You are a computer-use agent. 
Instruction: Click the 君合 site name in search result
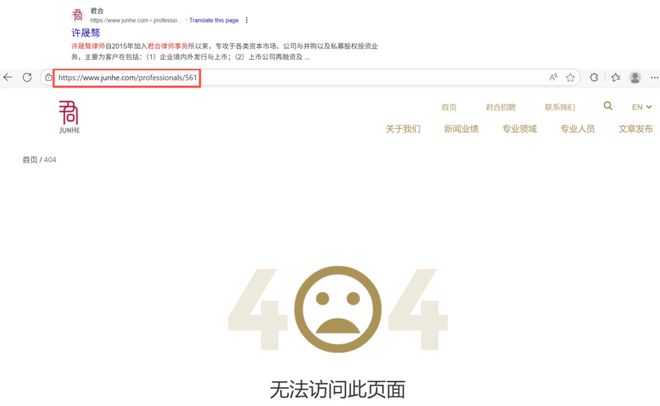click(97, 11)
